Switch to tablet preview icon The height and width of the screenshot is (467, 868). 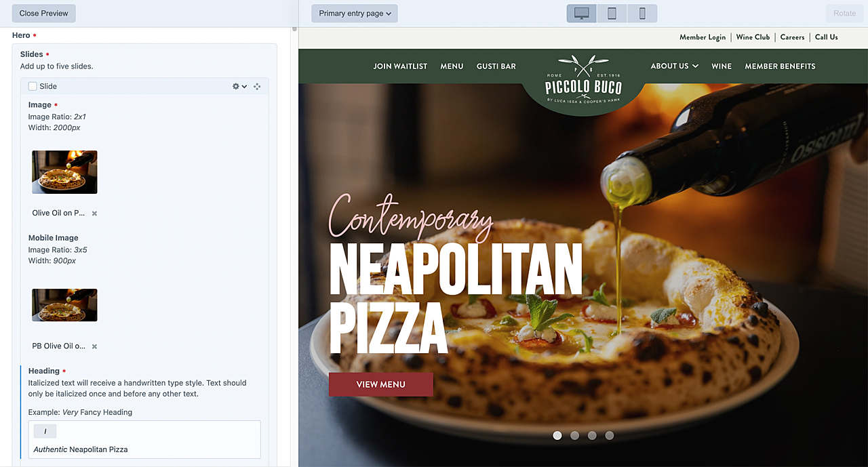612,14
